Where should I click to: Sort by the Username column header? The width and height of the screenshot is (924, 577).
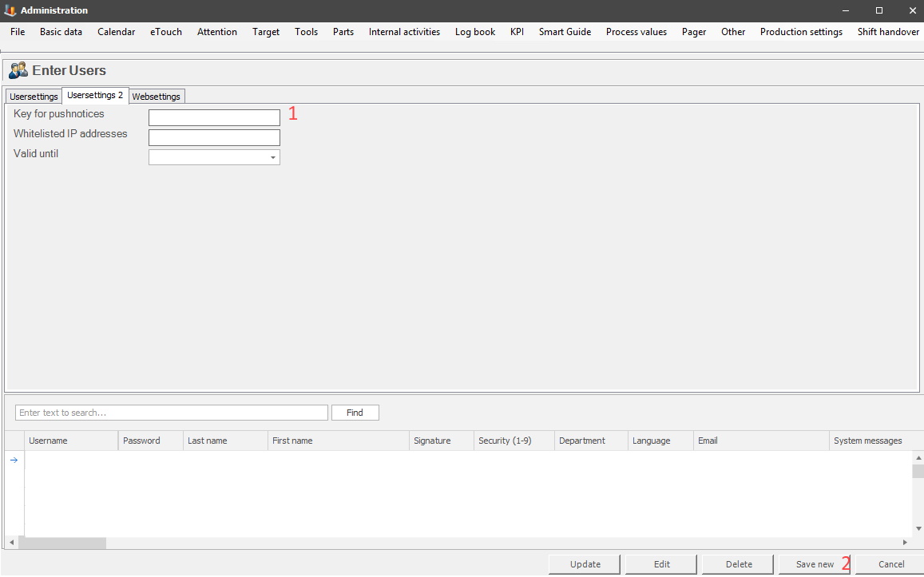coord(71,441)
